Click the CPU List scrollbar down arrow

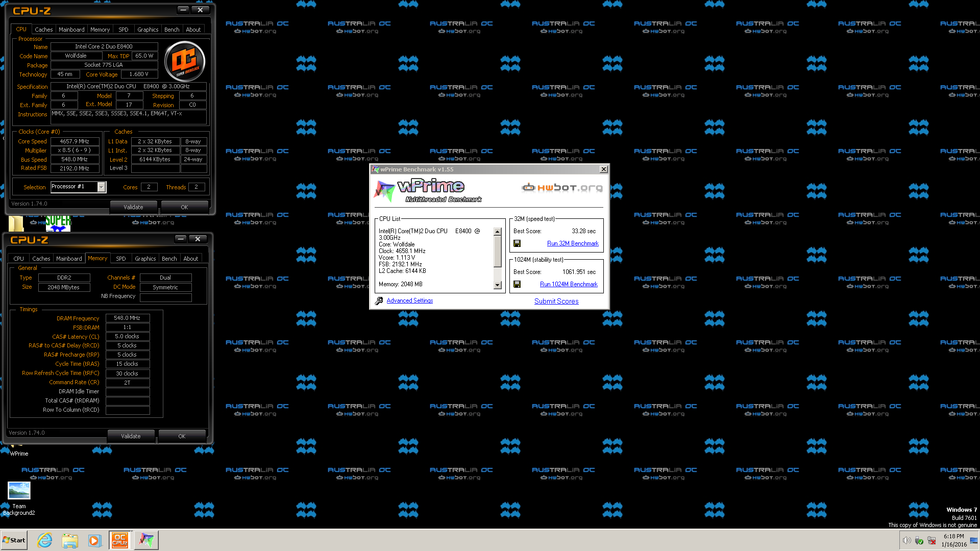(x=498, y=285)
